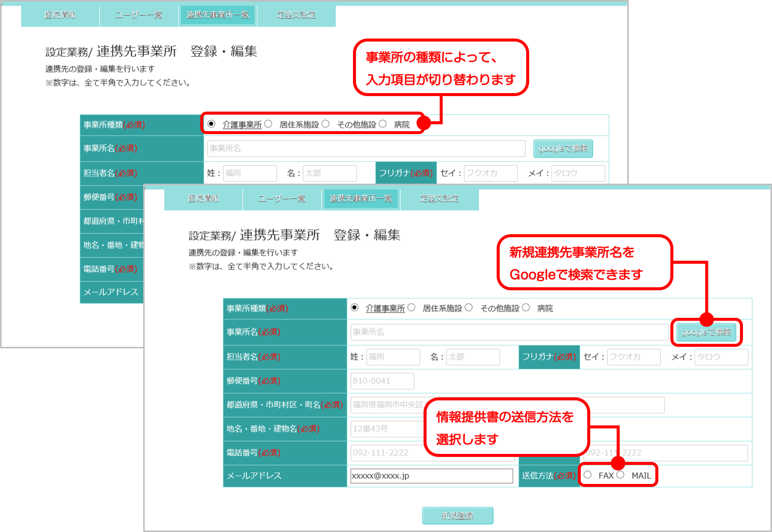Click the セイ furigana field in front form
Image resolution: width=772 pixels, height=532 pixels.
coord(633,357)
